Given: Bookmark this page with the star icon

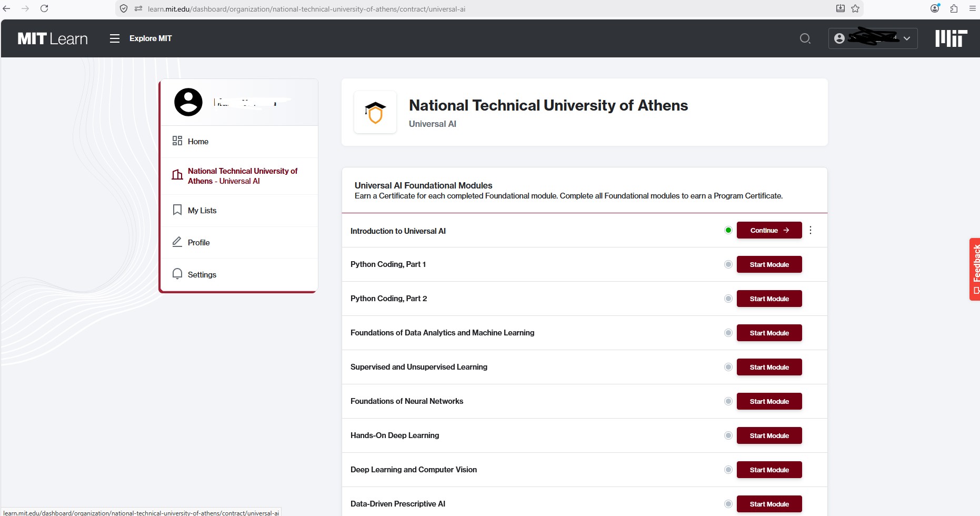Looking at the screenshot, I should tap(855, 8).
